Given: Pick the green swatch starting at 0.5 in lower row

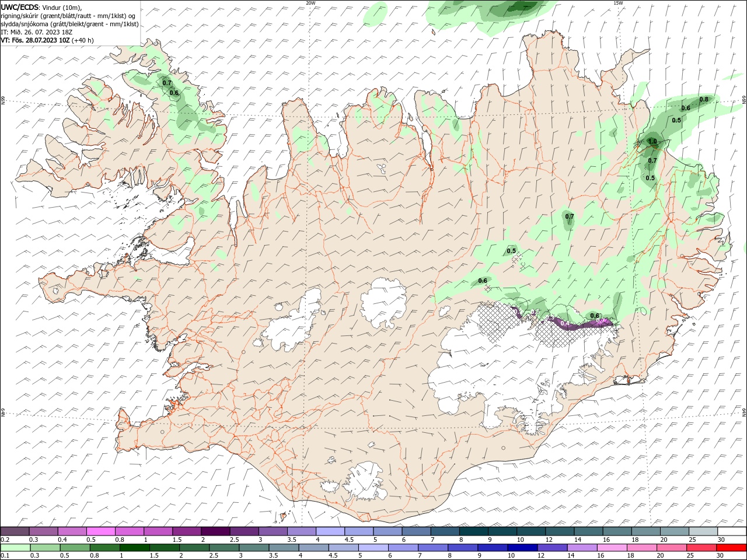Looking at the screenshot, I should pos(75,548).
